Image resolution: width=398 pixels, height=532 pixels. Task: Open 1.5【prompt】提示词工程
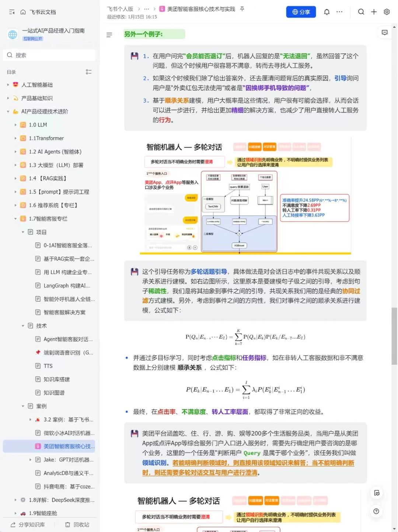(x=59, y=192)
